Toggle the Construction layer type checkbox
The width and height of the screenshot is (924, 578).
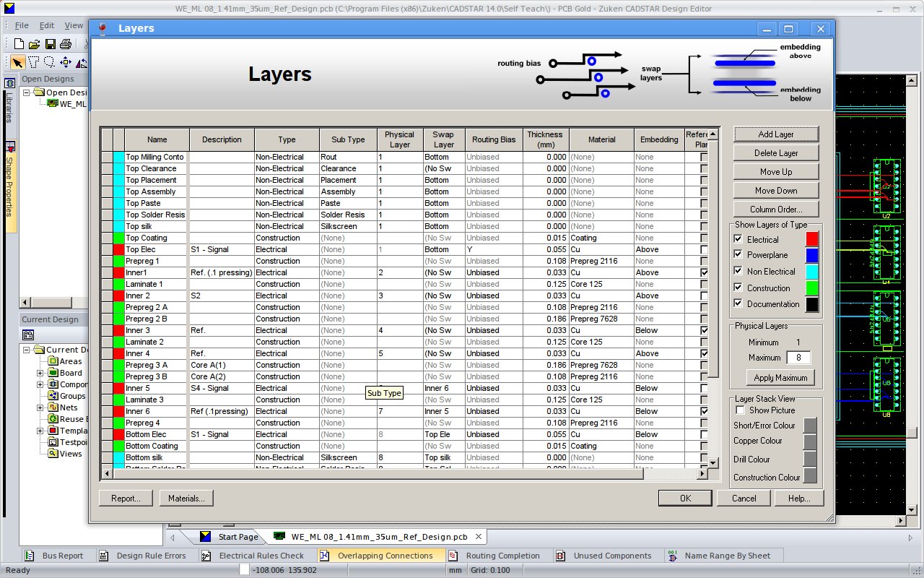point(738,288)
